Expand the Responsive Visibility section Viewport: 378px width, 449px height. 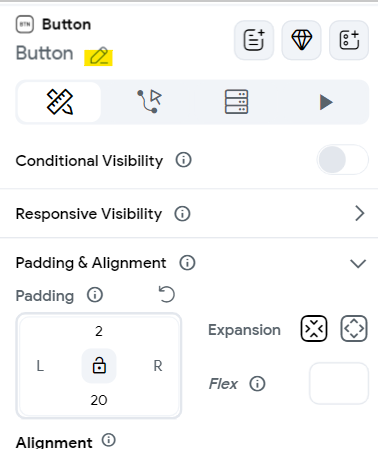tap(360, 213)
